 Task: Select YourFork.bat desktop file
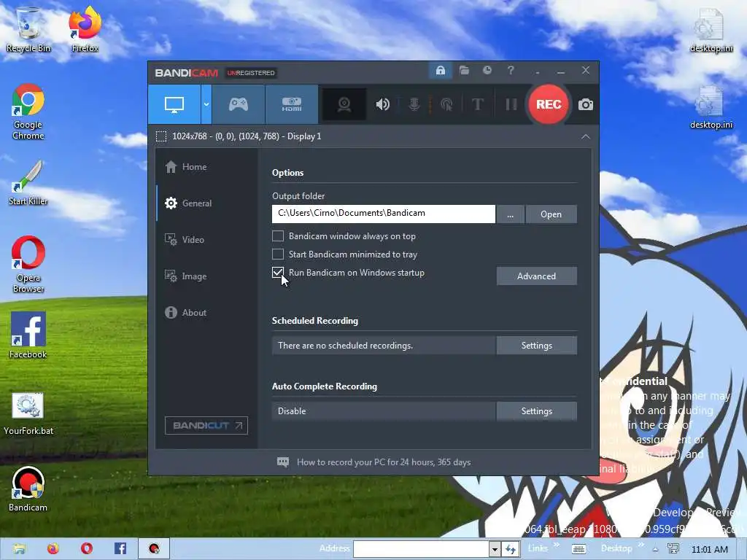coord(28,414)
